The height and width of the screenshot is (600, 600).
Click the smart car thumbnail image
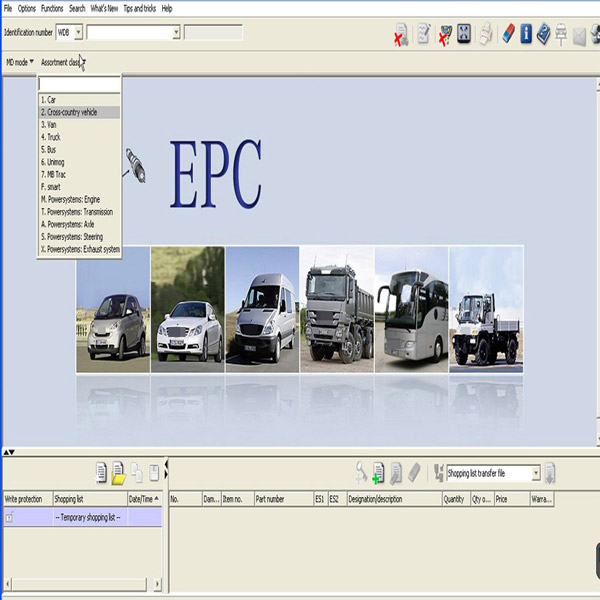click(x=113, y=309)
